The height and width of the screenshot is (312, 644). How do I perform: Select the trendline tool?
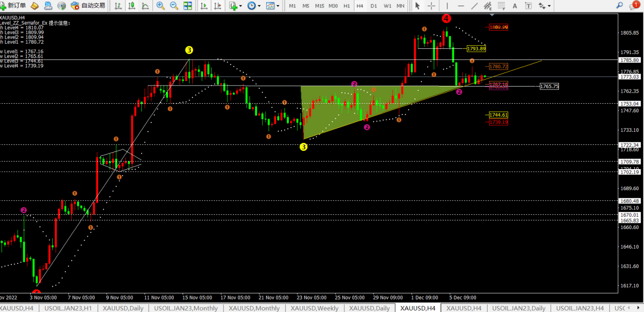474,6
